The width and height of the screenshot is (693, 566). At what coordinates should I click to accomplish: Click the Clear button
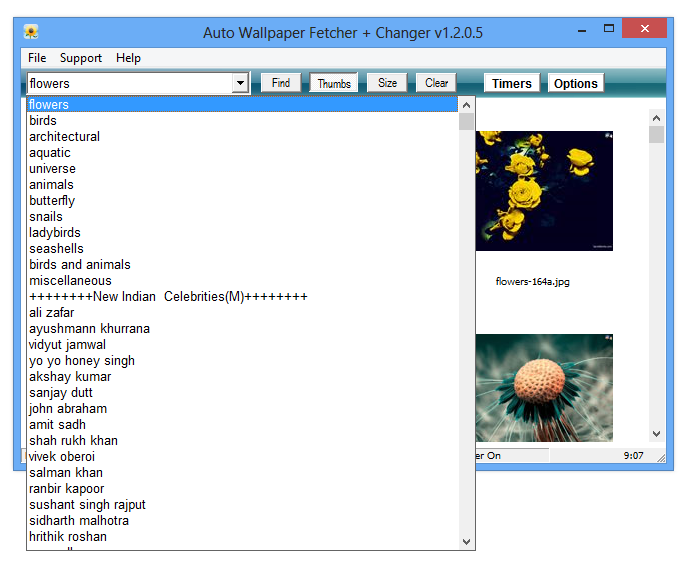(436, 83)
